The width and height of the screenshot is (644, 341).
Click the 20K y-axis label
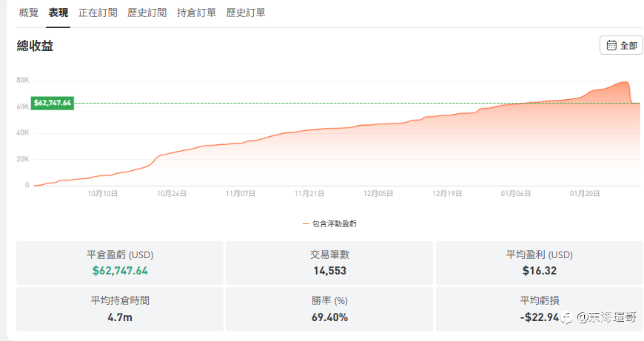[x=23, y=159]
